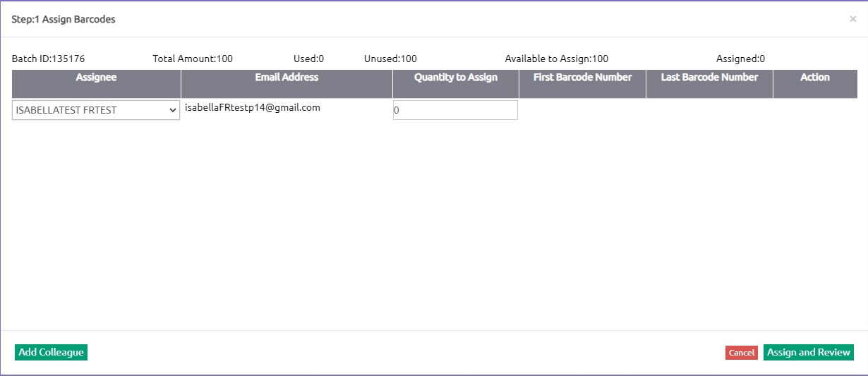Click the Total Amount:100 label
The image size is (868, 376).
[193, 59]
